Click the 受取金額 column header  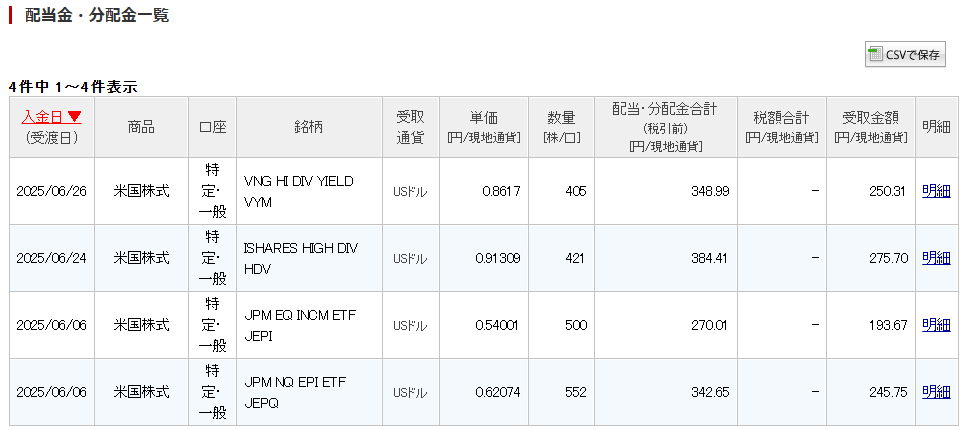(x=871, y=127)
